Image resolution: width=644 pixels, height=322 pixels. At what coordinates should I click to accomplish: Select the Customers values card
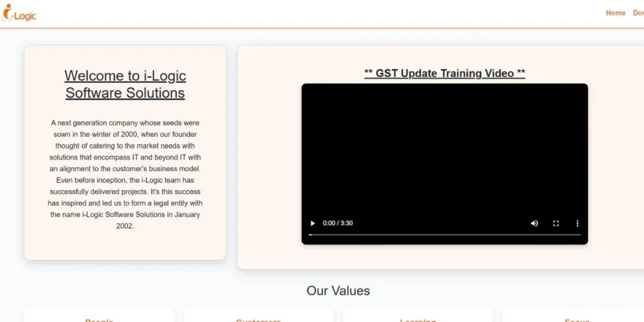tap(258, 318)
